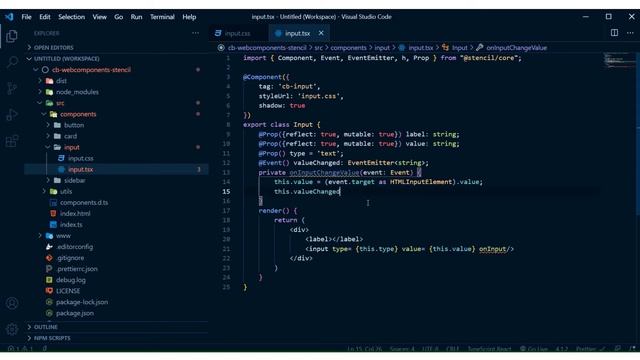This screenshot has width=640, height=360.
Task: Open the Selection menu
Action: pos(71,17)
